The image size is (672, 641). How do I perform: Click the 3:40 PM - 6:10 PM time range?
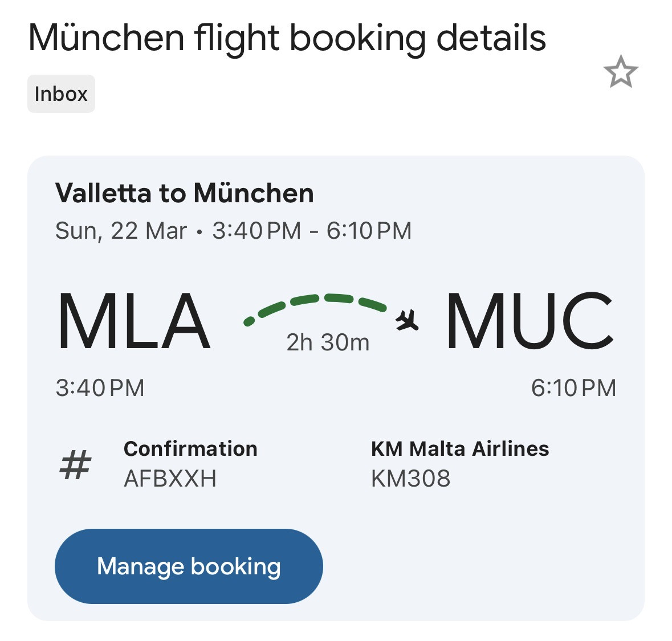click(x=312, y=231)
